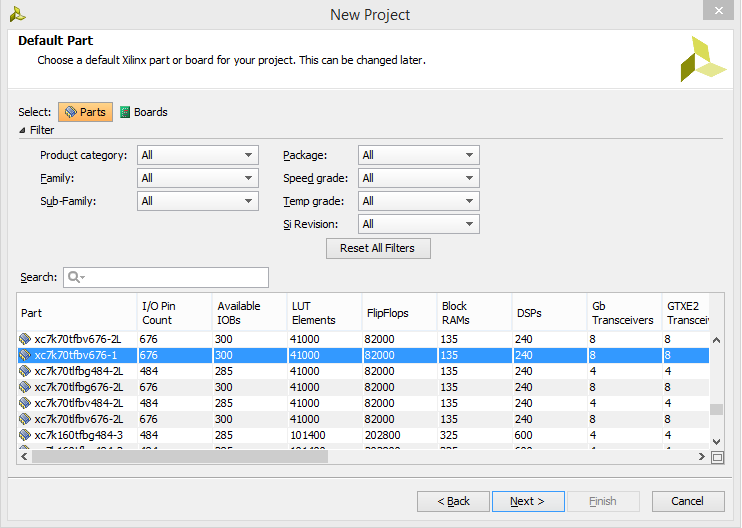Click chip icon of xc7k70tlfbg676-2L row

tap(25, 387)
